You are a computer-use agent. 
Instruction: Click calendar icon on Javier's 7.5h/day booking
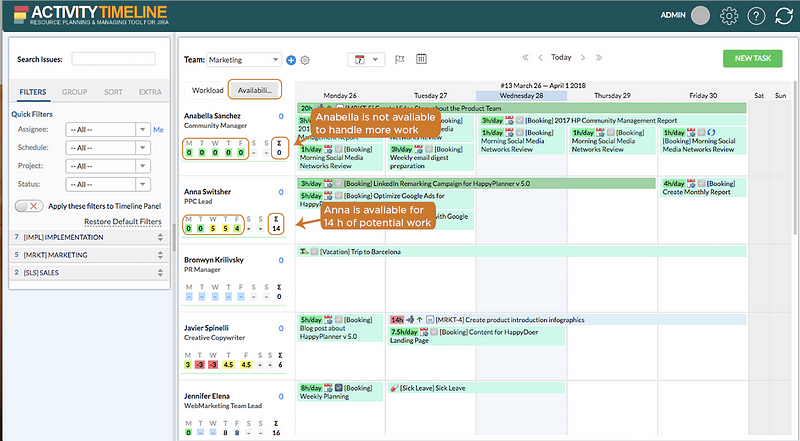coord(424,332)
